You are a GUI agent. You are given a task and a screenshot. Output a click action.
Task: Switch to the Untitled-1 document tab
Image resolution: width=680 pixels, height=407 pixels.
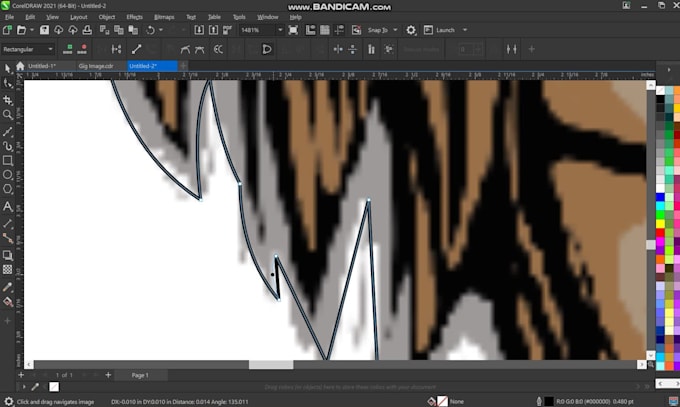click(42, 66)
